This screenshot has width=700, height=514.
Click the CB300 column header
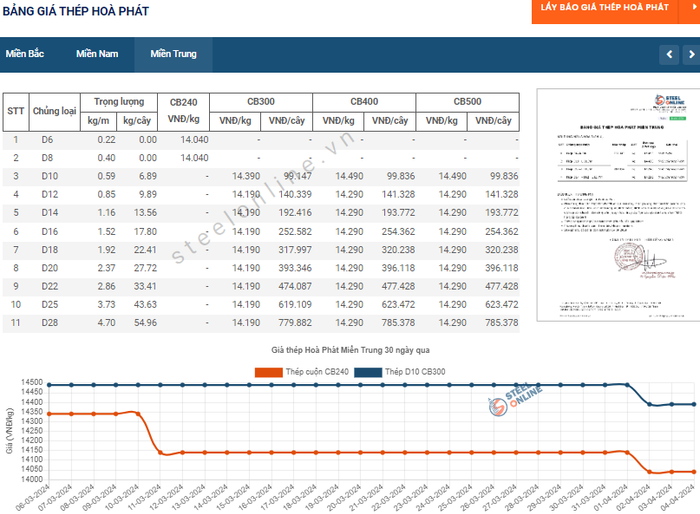(x=260, y=102)
